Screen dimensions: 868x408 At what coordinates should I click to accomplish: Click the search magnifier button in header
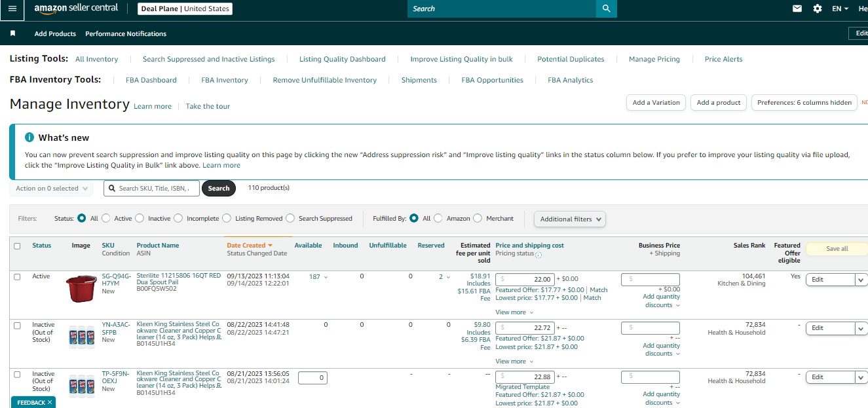606,9
